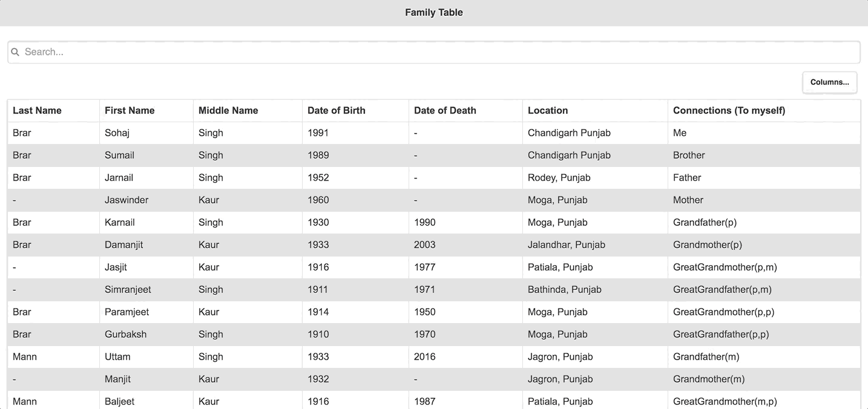
Task: Select the Grandmother(m) connection cell
Action: tap(708, 379)
